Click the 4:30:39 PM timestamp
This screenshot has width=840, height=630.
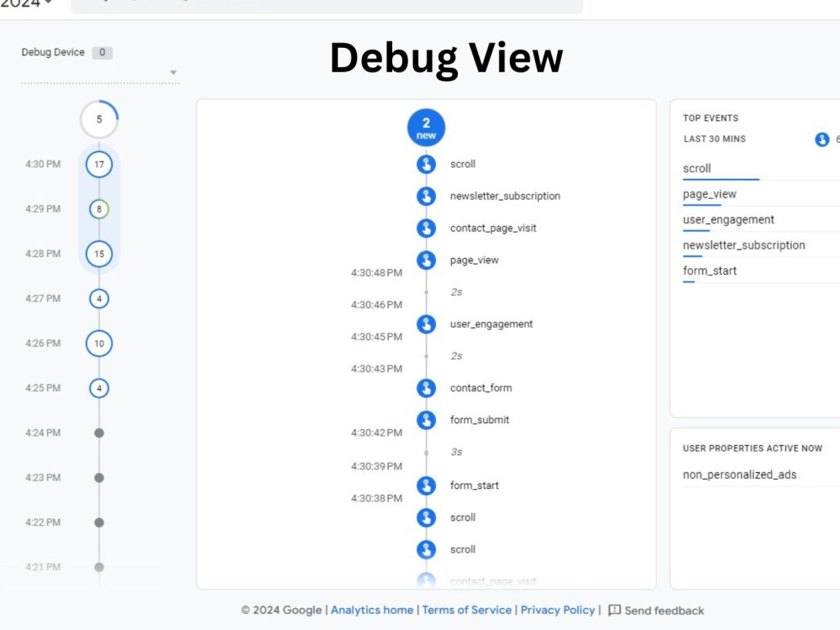click(x=376, y=466)
